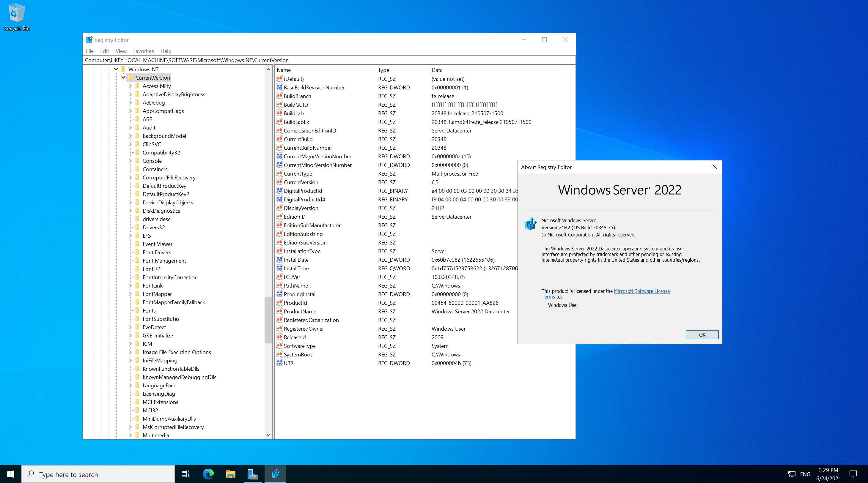The height and width of the screenshot is (483, 868).
Task: Click the Task View taskbar icon
Action: coord(185,474)
